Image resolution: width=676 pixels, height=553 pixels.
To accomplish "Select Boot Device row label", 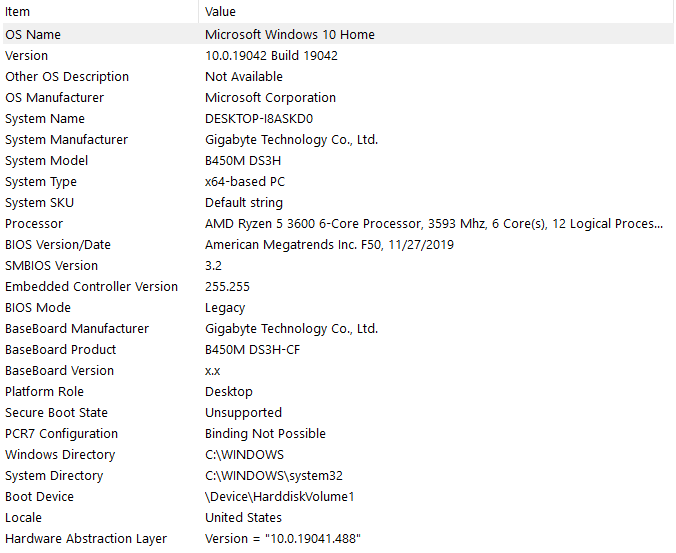I will (39, 497).
